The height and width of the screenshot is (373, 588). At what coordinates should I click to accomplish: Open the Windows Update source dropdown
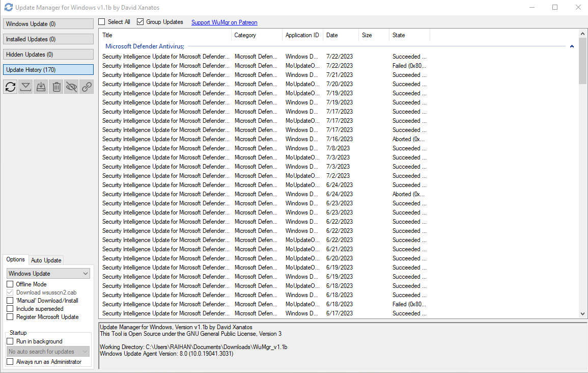pos(48,274)
